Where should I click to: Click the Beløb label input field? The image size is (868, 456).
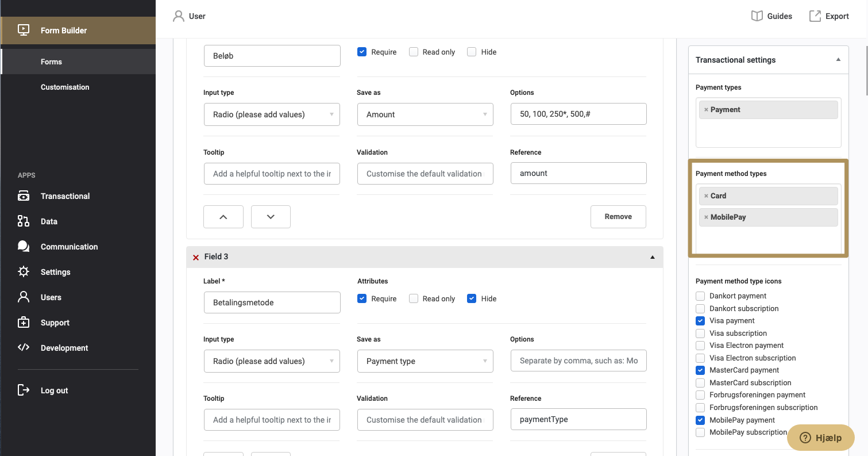[272, 56]
